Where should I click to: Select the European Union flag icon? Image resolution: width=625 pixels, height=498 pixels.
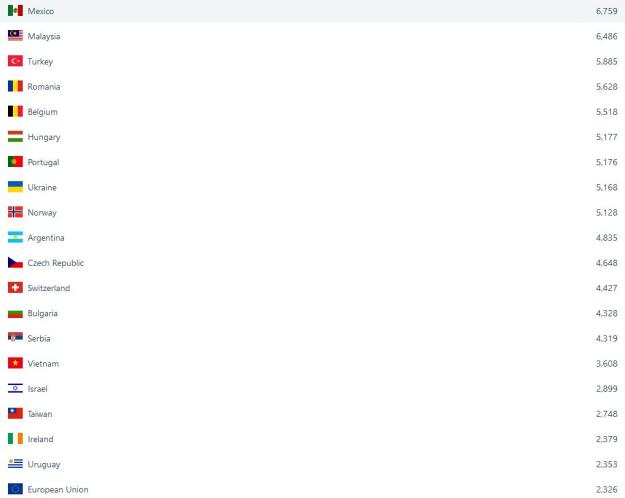point(15,489)
